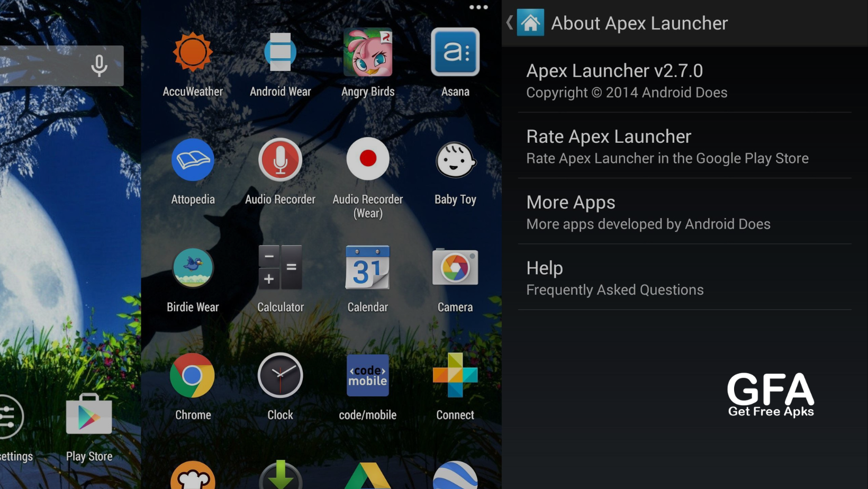Open Chrome browser

[193, 376]
